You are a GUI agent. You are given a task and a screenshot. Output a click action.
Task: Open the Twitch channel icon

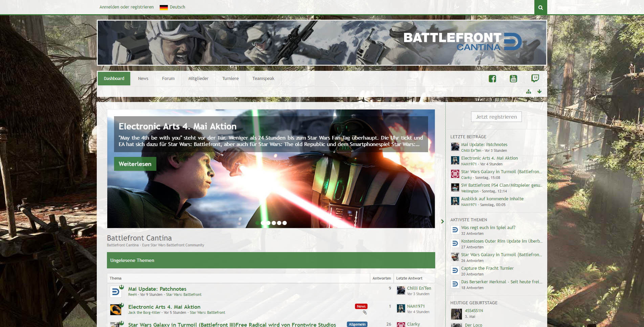pyautogui.click(x=535, y=79)
